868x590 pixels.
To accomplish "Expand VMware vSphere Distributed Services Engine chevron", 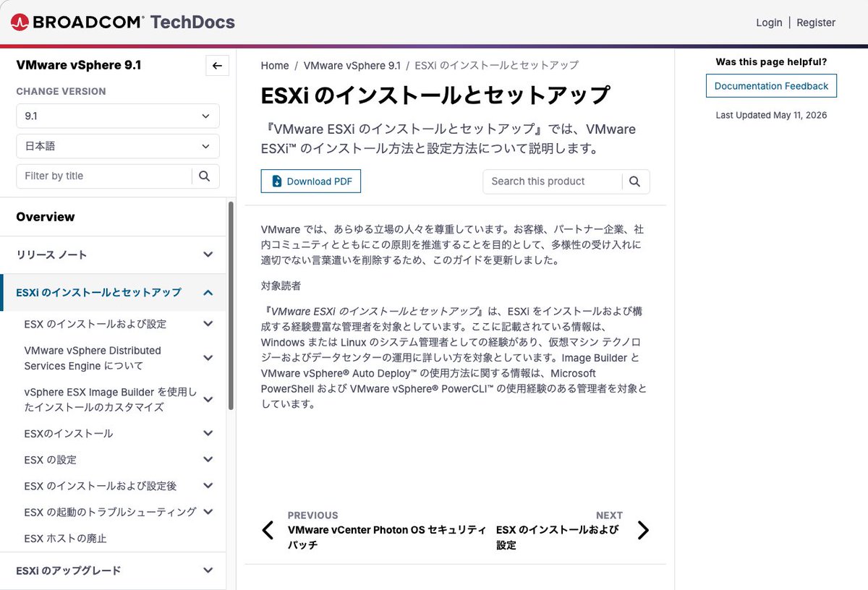I will pos(208,358).
